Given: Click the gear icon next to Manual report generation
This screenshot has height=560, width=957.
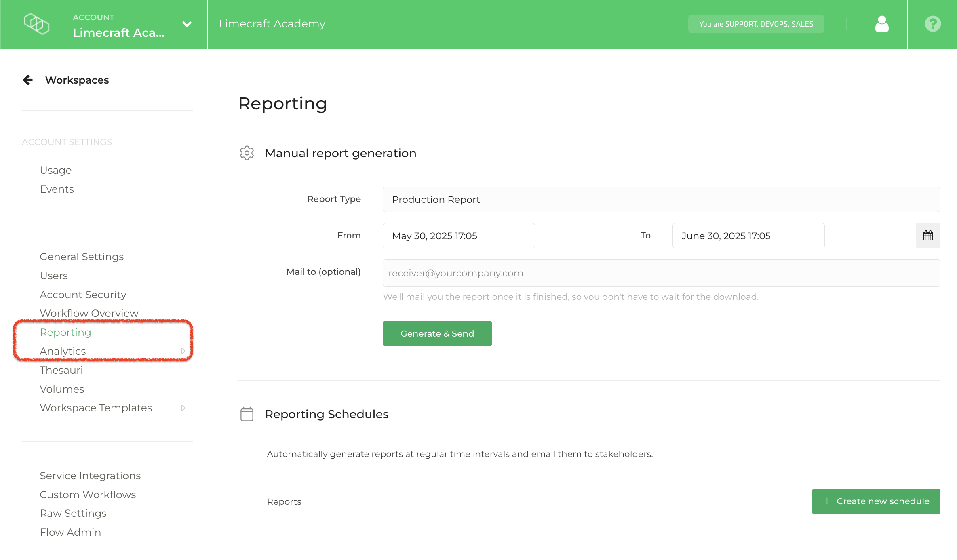Looking at the screenshot, I should pos(247,153).
